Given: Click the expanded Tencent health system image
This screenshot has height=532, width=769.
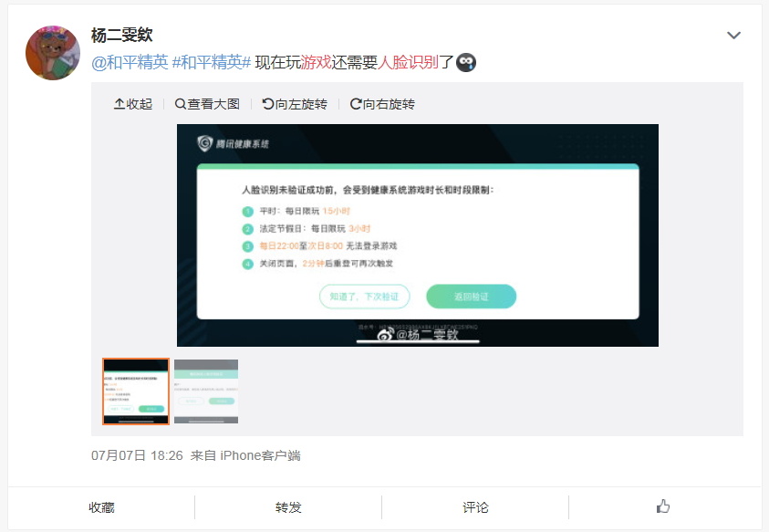Looking at the screenshot, I should (418, 235).
